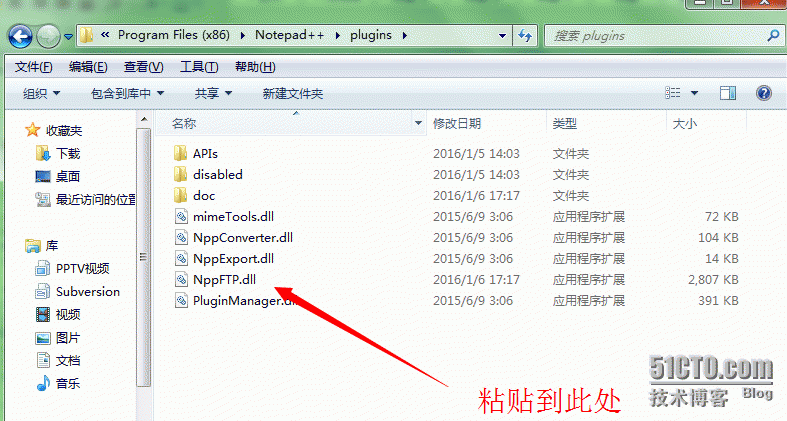The image size is (787, 421).
Task: Click navigation pane scrollbar up arrow
Action: [144, 119]
